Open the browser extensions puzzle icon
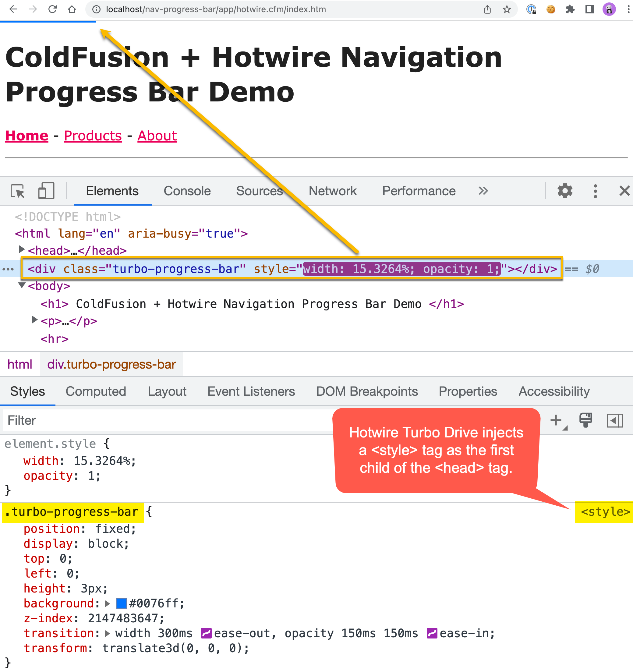Image resolution: width=633 pixels, height=672 pixels. [570, 9]
